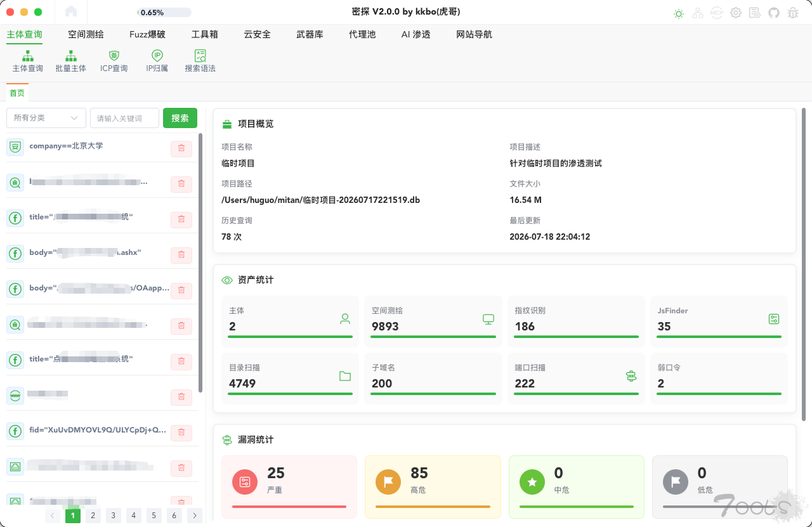Click the green 搜索 button

pos(180,118)
